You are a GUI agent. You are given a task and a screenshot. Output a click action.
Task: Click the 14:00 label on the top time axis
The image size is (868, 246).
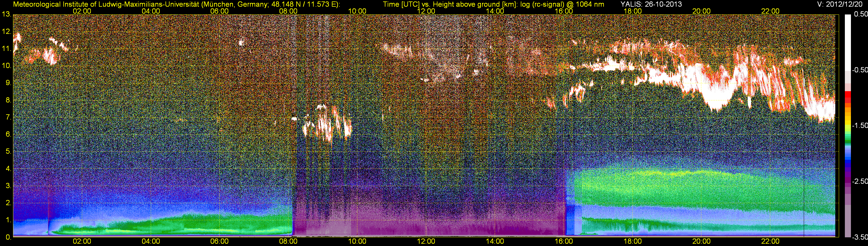(495, 11)
